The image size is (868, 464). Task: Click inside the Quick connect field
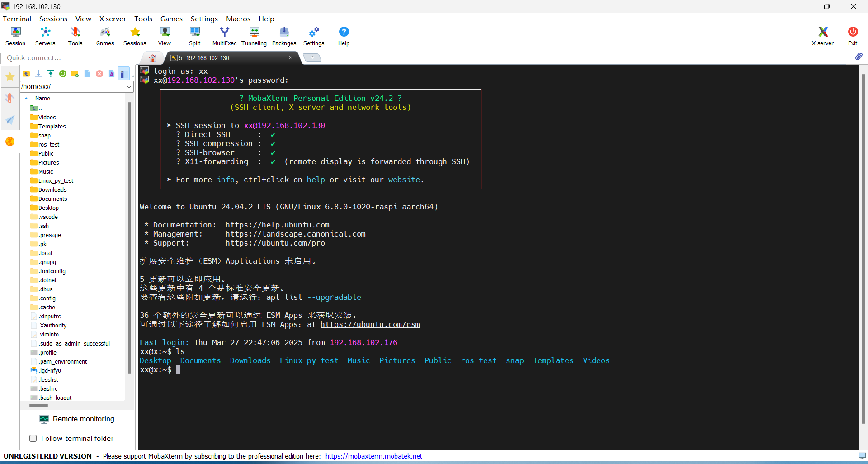tap(68, 58)
